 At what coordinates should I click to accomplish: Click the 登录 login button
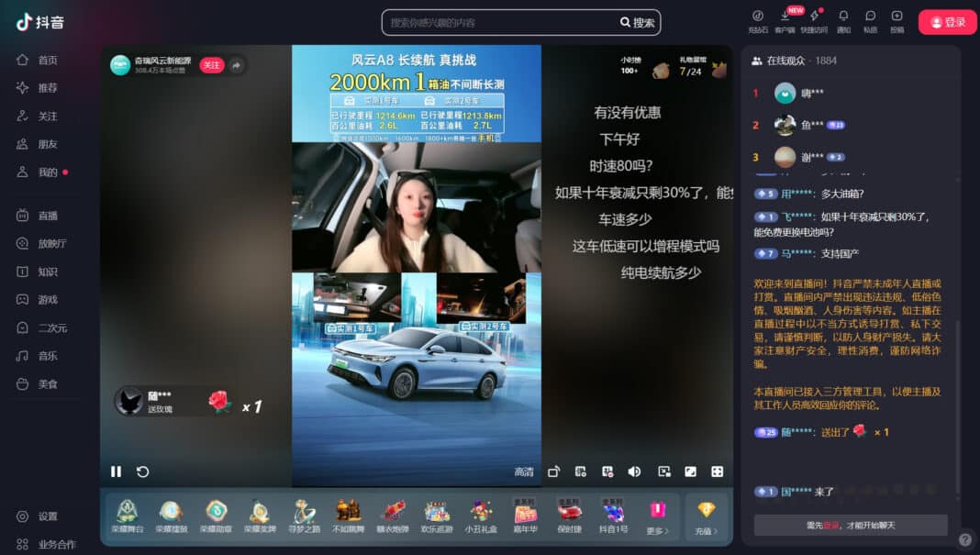948,23
